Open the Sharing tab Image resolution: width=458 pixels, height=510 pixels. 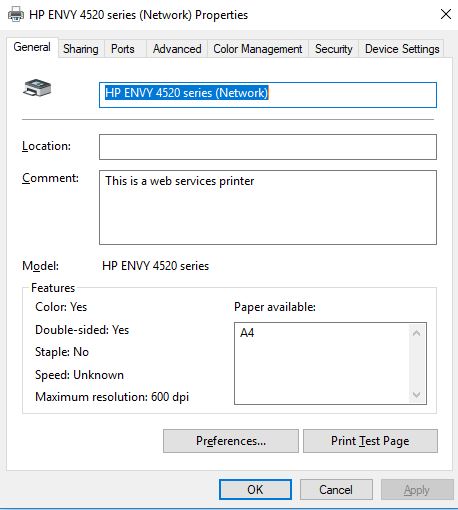(81, 49)
